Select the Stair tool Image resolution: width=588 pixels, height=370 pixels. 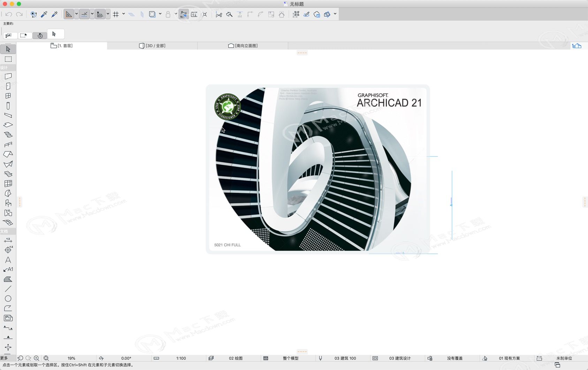(x=8, y=134)
